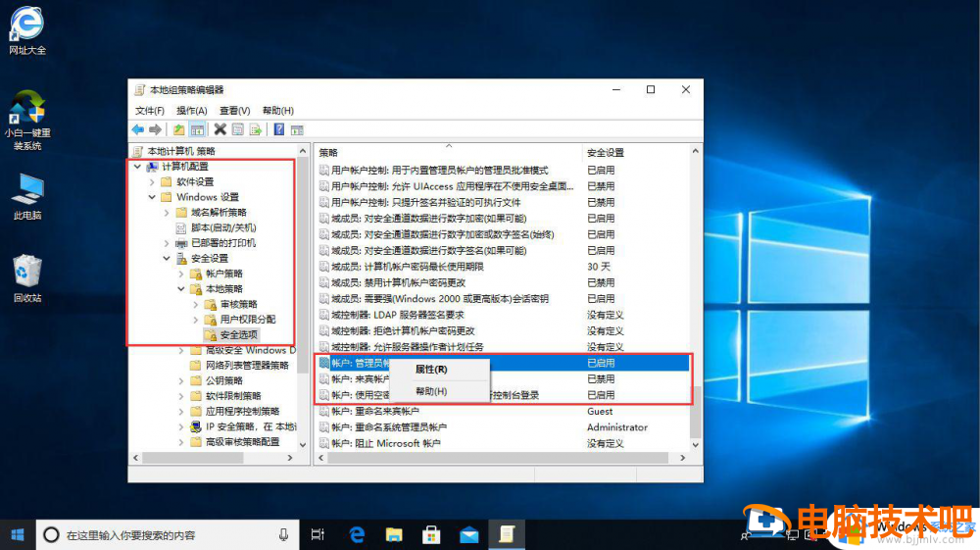Click the Delete X icon in the toolbar

click(220, 129)
